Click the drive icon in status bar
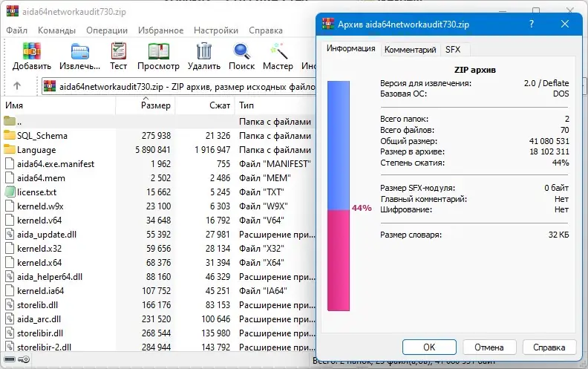Image resolution: width=588 pixels, height=369 pixels. [10, 359]
